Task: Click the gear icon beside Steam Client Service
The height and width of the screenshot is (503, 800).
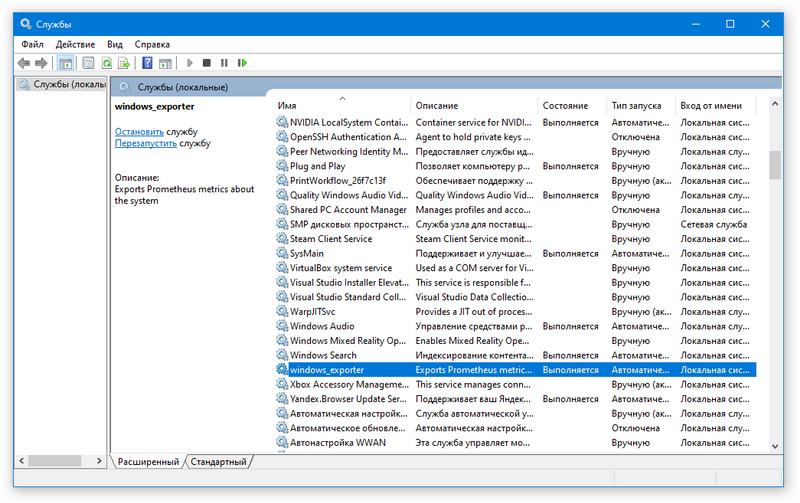Action: (282, 238)
